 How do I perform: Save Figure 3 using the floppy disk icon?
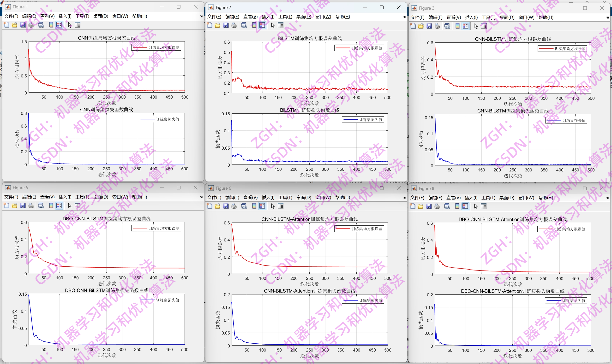[x=429, y=26]
